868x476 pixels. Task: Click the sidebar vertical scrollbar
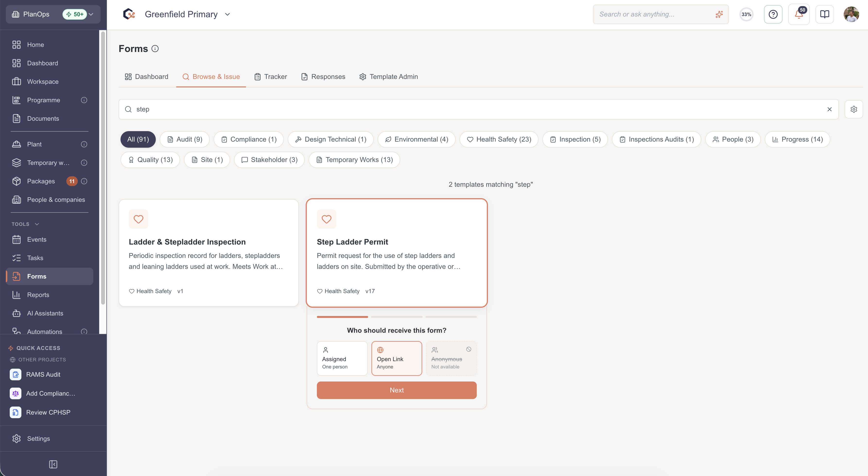tap(103, 168)
